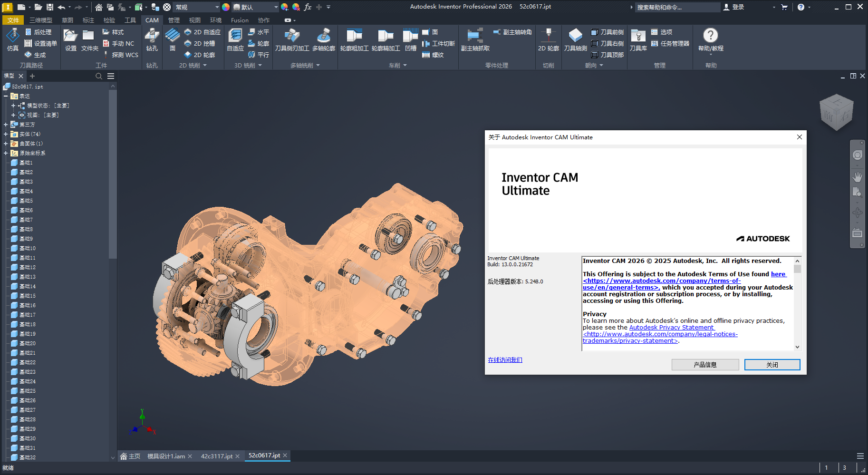This screenshot has width=868, height=475.
Task: Open the 刀具库 tool library
Action: [638, 39]
